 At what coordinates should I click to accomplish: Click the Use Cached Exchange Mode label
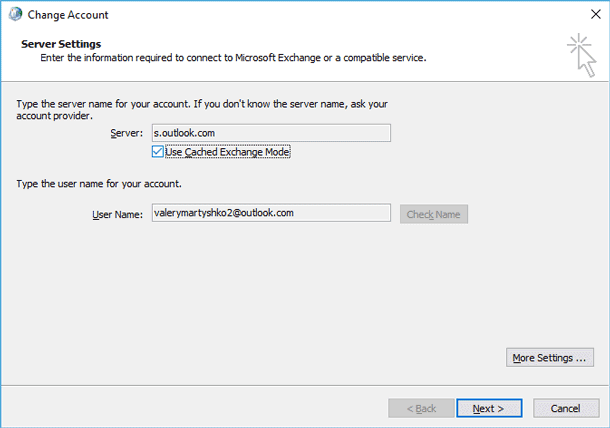click(228, 152)
